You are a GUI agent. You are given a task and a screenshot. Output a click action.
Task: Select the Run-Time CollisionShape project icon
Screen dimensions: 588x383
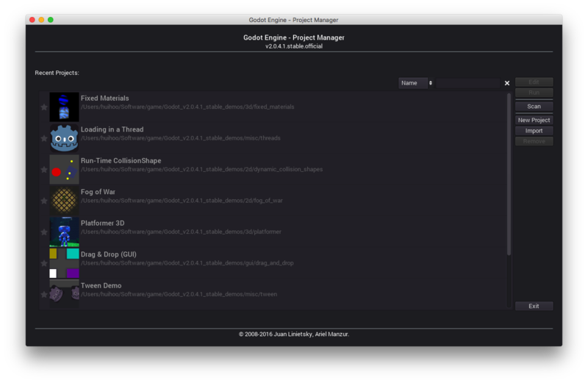64,169
